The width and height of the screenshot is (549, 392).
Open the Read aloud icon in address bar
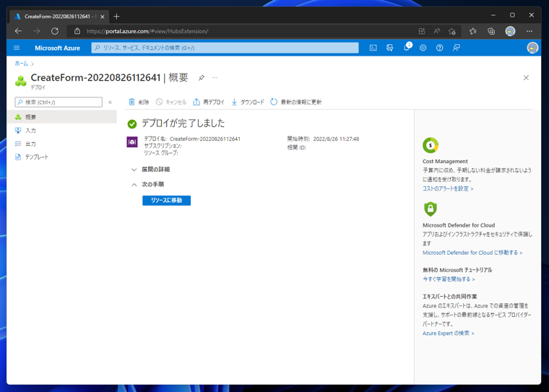(436, 31)
